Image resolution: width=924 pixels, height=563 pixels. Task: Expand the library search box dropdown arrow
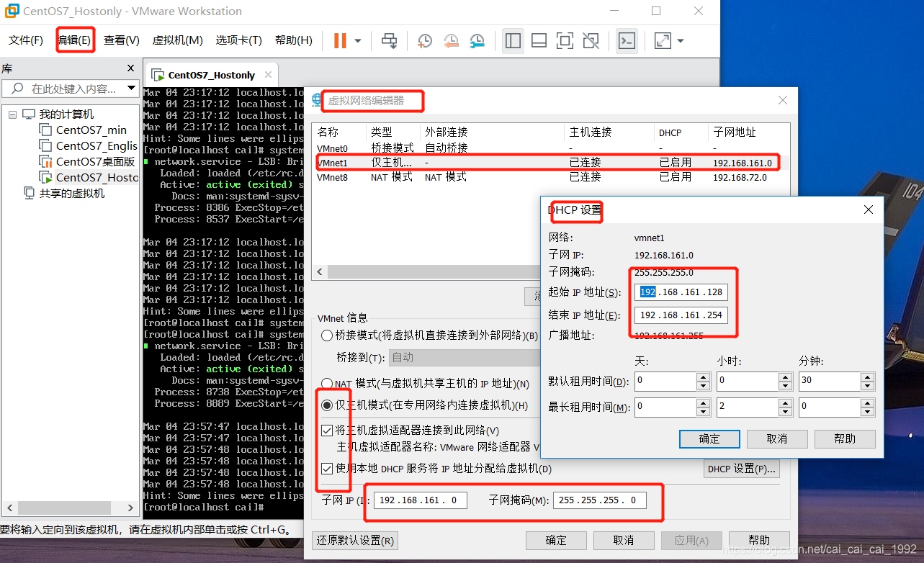[x=131, y=89]
